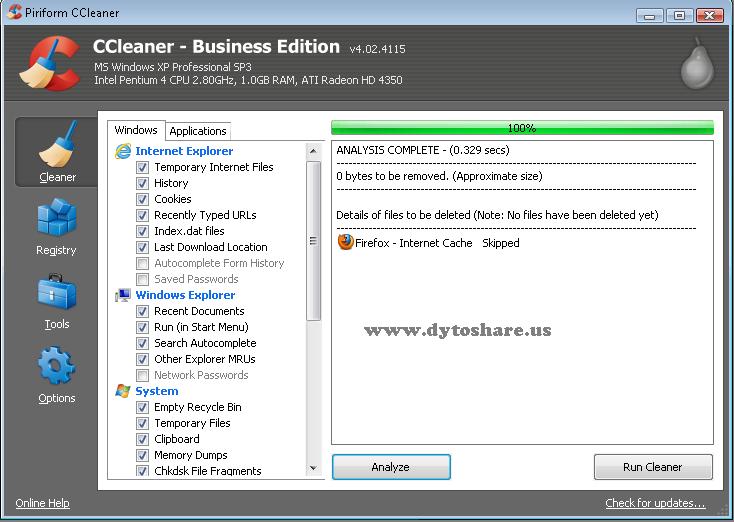Toggle Clipboard checkbox
Screen dimensions: 734x522
(142, 439)
